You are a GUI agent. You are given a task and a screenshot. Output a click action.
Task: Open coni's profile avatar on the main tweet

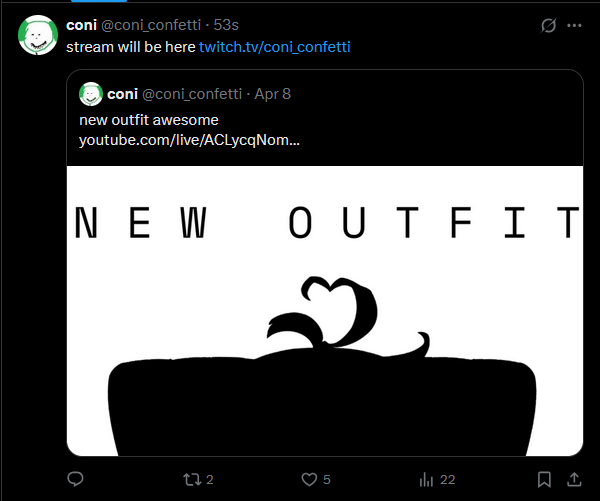37,35
